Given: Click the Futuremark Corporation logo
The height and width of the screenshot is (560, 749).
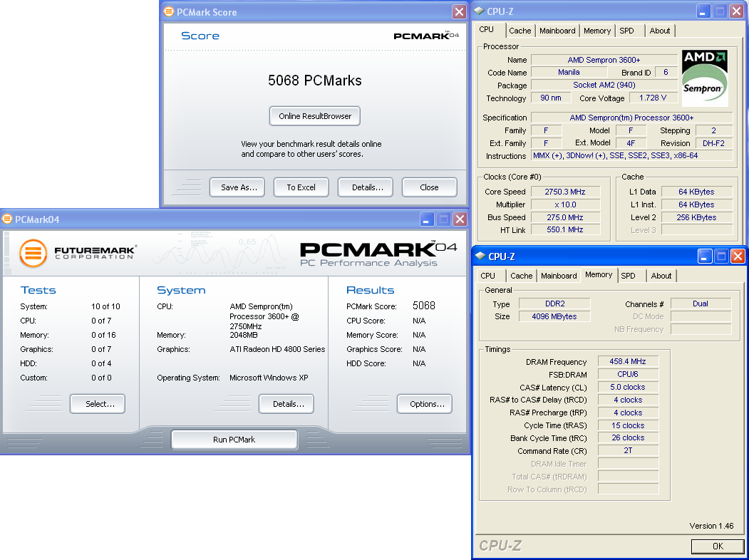Looking at the screenshot, I should click(x=78, y=252).
